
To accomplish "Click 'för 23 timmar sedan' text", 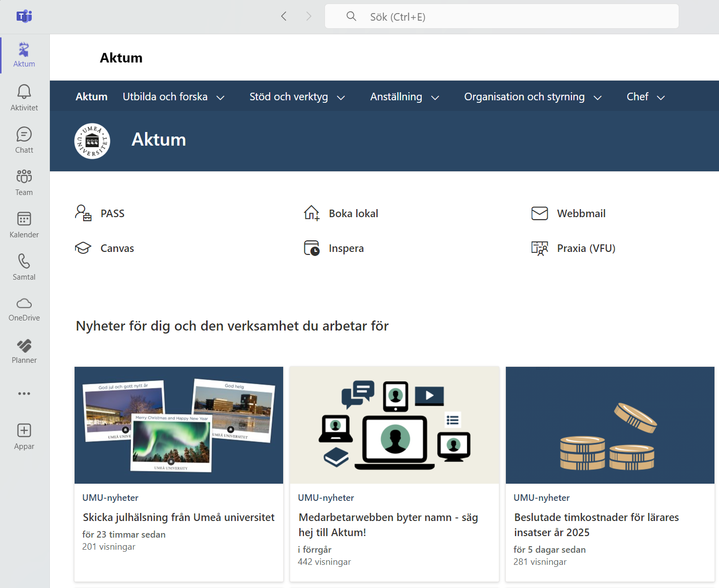I will point(124,535).
